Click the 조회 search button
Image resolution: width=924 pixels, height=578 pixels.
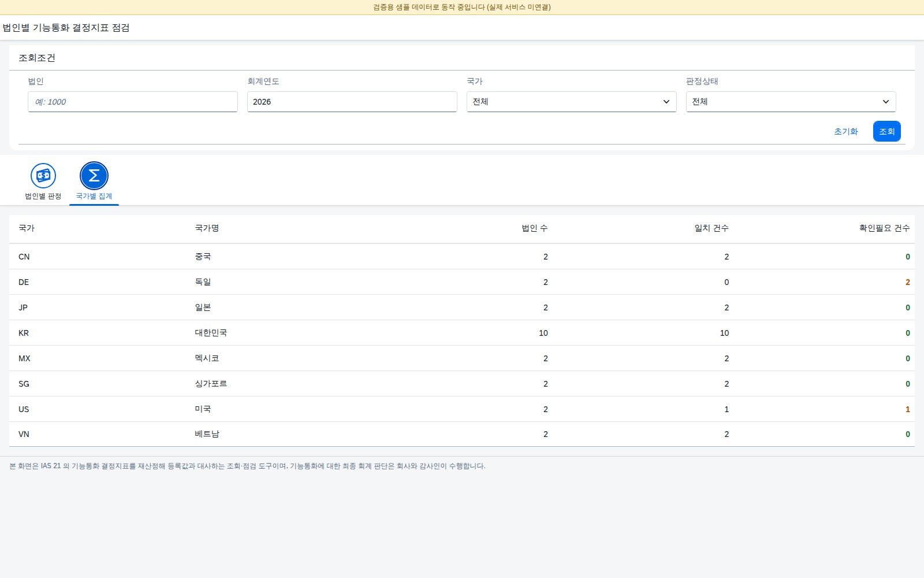pos(887,131)
